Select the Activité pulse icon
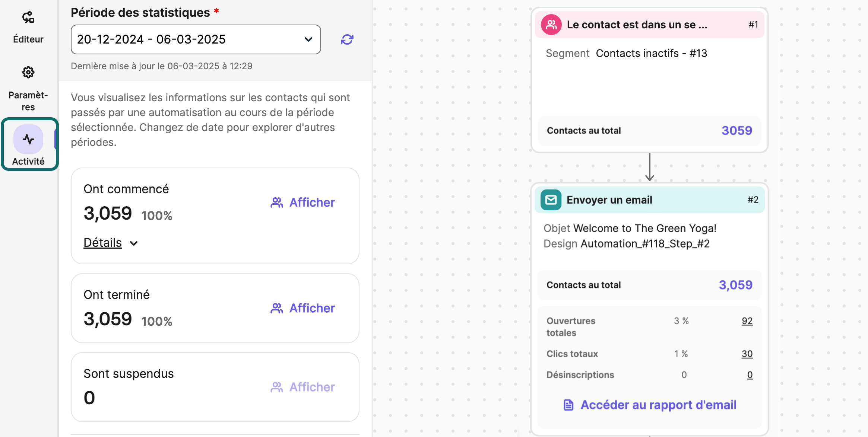868x437 pixels. click(x=28, y=139)
